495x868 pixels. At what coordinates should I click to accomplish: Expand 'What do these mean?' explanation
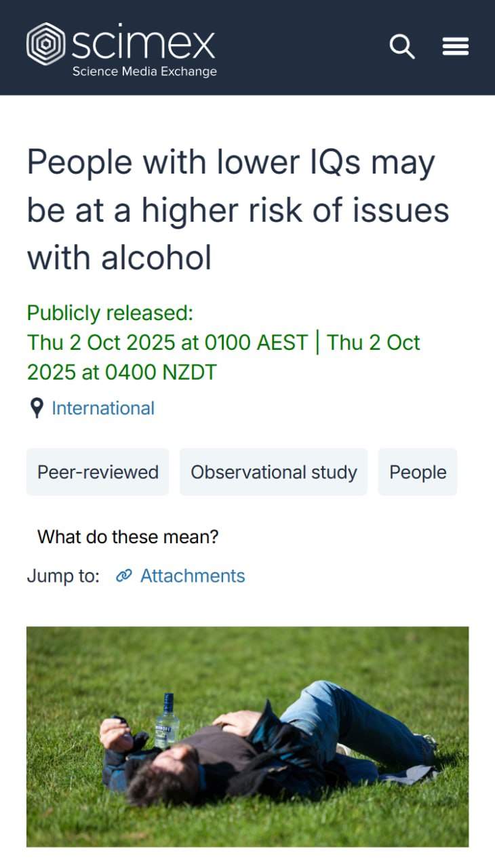pos(128,537)
